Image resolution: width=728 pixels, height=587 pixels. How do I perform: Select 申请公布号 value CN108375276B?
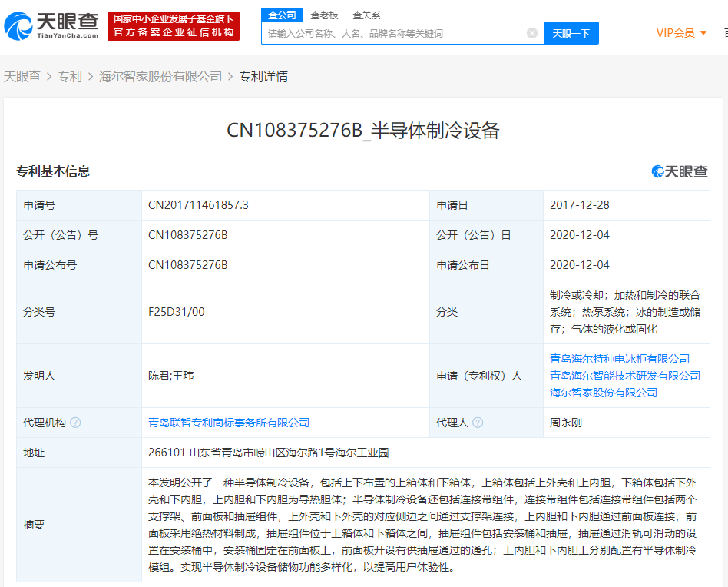pos(187,265)
